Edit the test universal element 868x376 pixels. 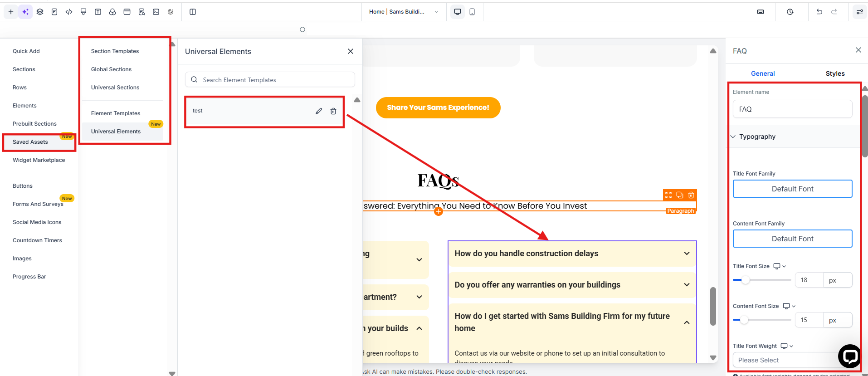[319, 111]
